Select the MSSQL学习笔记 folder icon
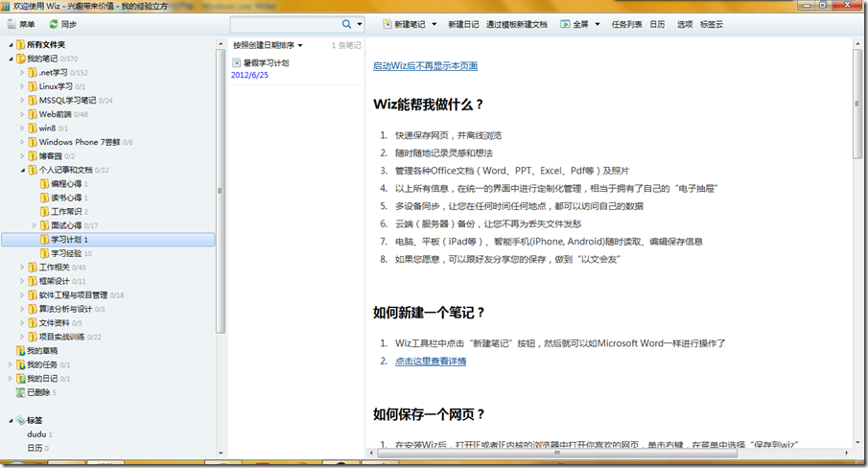Viewport: 868px width, 468px height. (33, 100)
